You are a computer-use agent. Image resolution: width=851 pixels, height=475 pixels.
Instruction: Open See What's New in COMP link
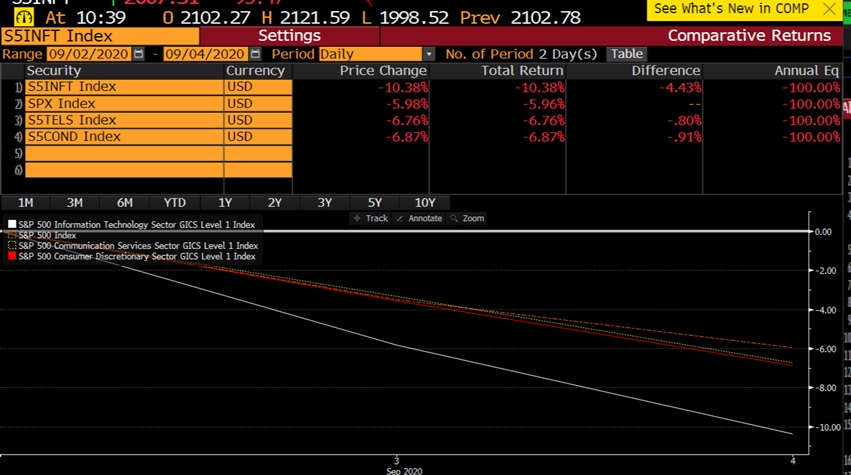731,9
